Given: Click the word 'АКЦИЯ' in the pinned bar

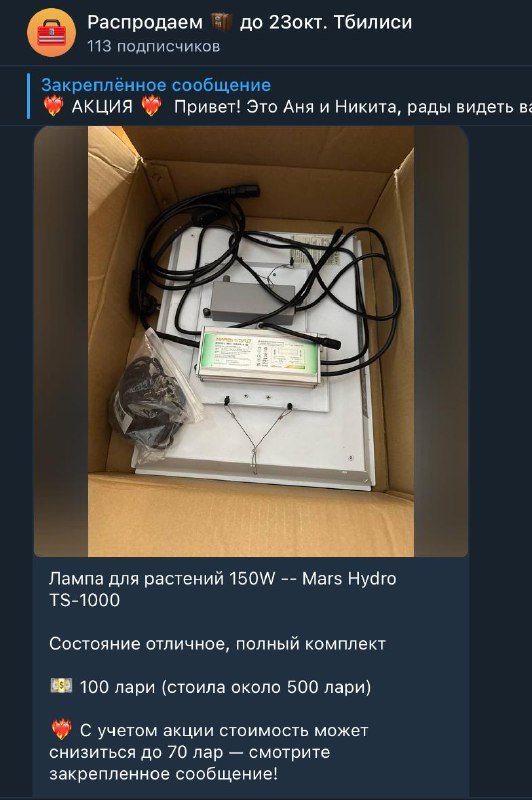Looking at the screenshot, I should pos(102,107).
